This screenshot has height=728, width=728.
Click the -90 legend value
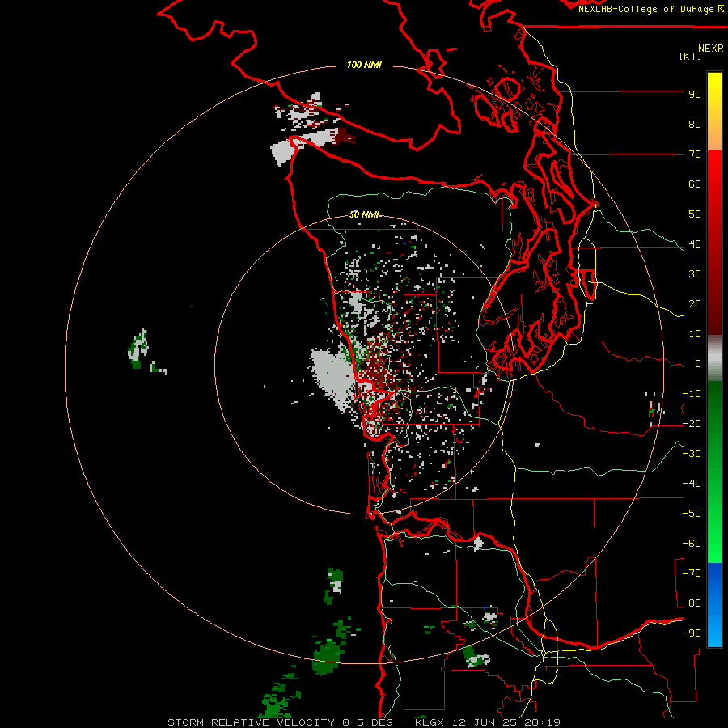(x=692, y=633)
